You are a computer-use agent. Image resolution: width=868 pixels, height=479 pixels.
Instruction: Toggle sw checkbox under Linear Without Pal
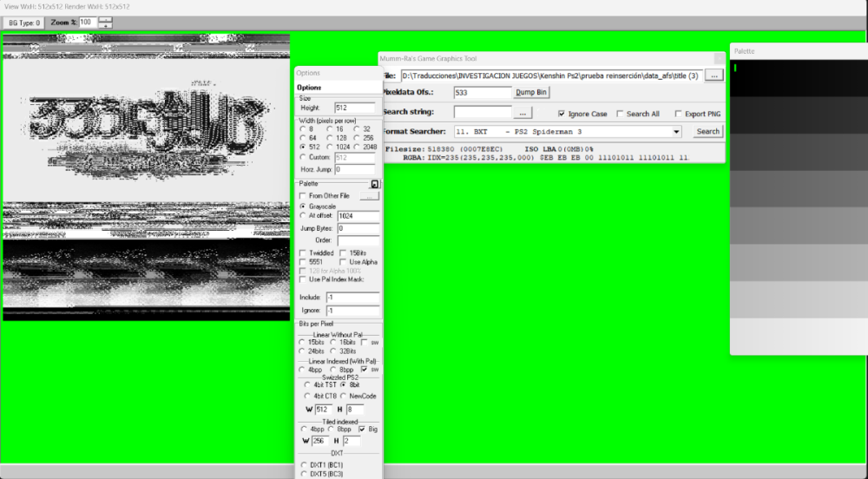[365, 343]
